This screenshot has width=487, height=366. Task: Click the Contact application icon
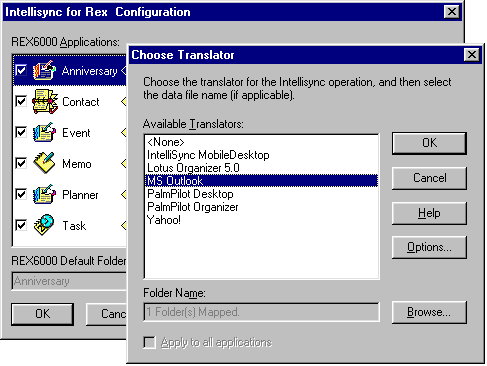pos(44,101)
